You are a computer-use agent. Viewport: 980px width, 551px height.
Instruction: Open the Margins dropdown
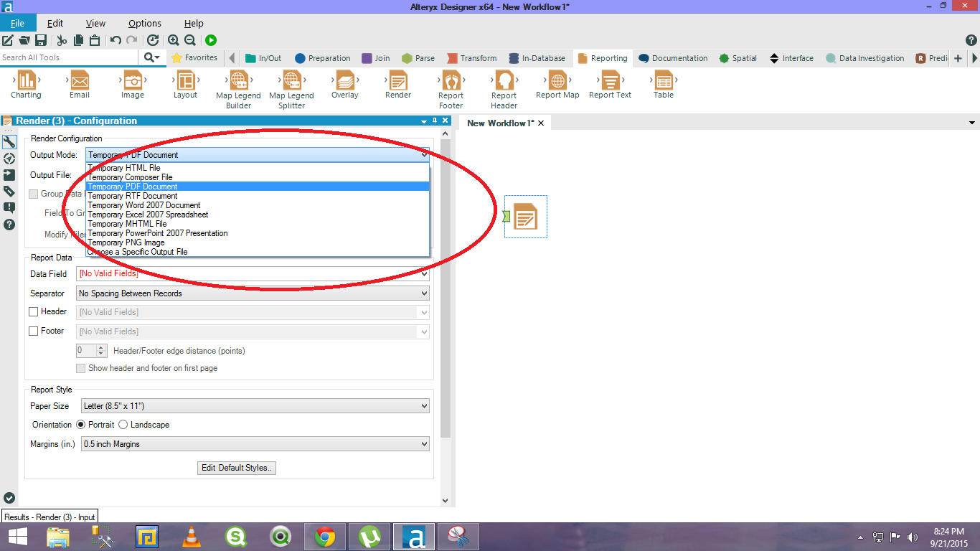tap(255, 444)
